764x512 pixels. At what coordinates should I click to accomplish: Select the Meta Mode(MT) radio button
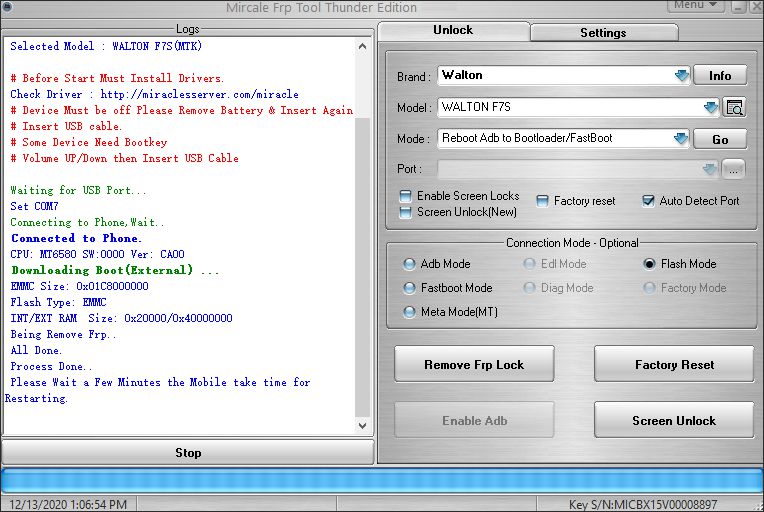(409, 312)
